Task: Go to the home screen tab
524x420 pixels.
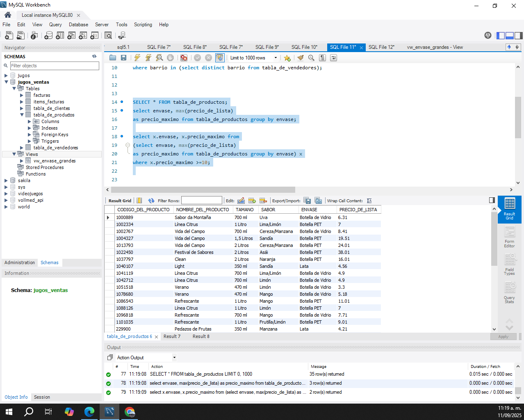Action: pos(8,15)
